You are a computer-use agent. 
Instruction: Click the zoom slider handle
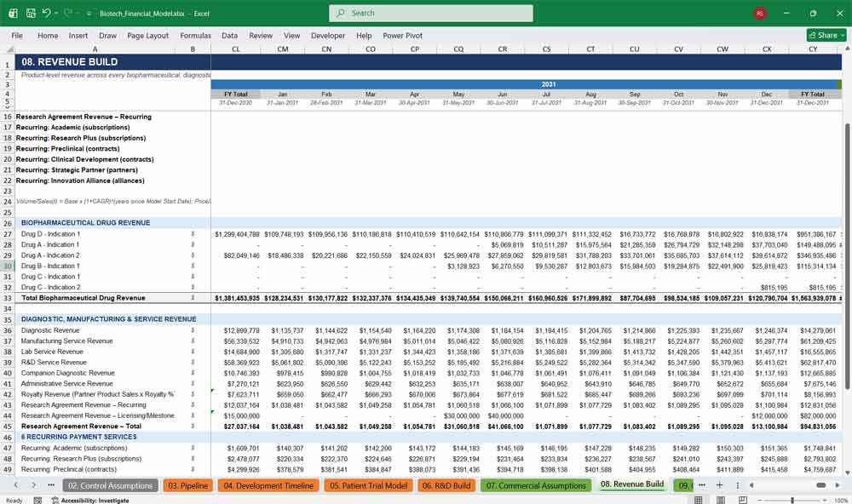click(792, 501)
